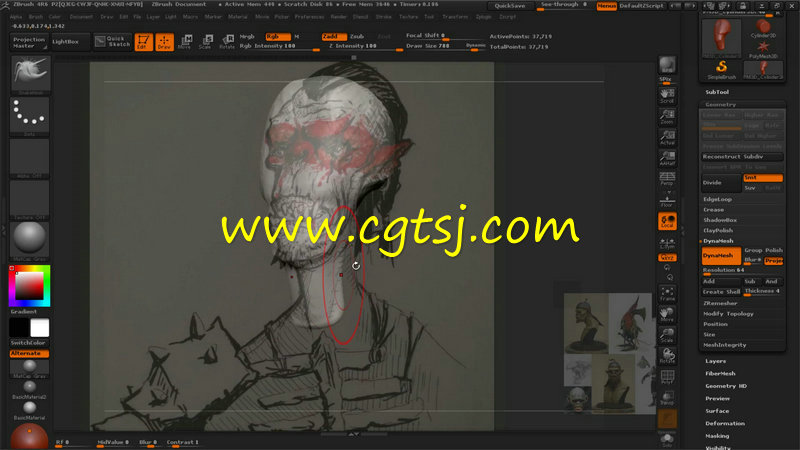Toggle Persp perspective view
Image resolution: width=800 pixels, height=450 pixels.
pyautogui.click(x=667, y=179)
